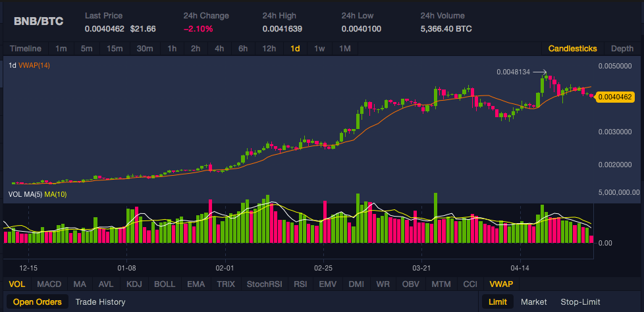This screenshot has height=312, width=644.
Task: Click the 0.0030000 price axis label
Action: [x=616, y=132]
